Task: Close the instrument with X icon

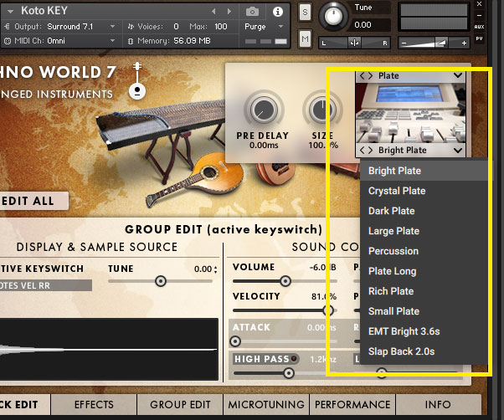Action: [x=479, y=4]
